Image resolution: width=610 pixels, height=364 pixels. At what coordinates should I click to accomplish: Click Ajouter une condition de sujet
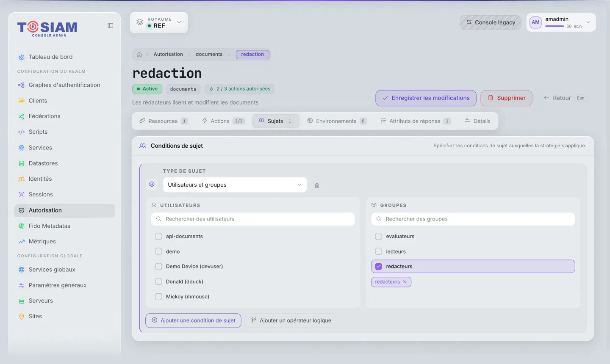click(x=193, y=320)
